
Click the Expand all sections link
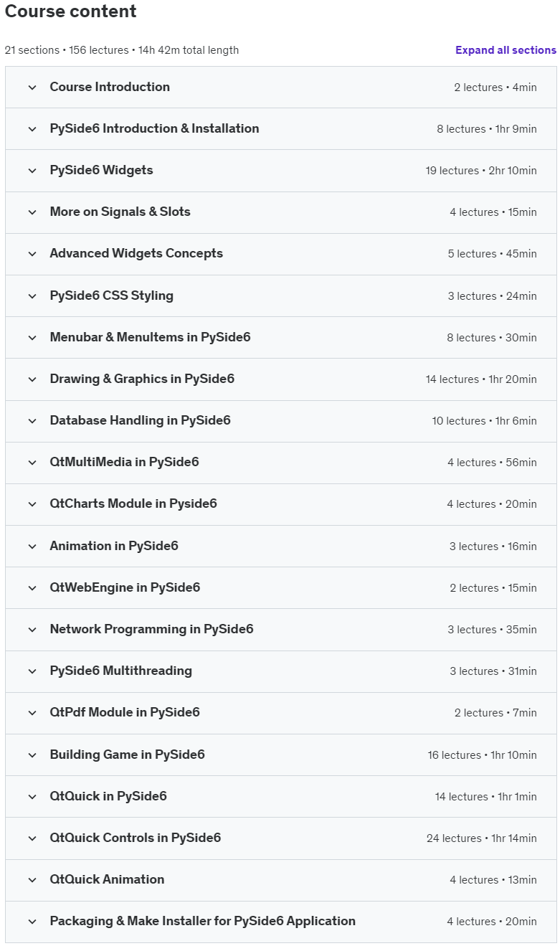[x=506, y=50]
